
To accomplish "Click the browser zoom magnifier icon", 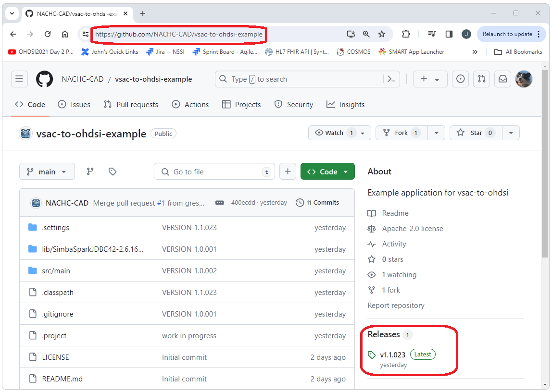I will (x=366, y=34).
